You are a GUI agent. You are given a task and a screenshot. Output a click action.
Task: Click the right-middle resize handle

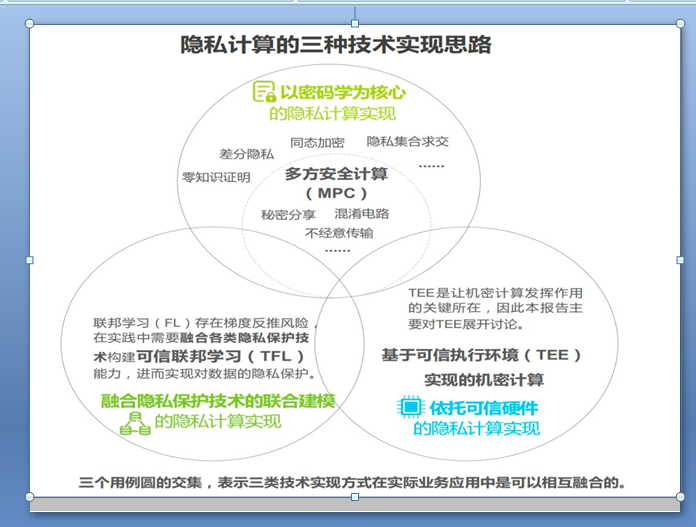pyautogui.click(x=680, y=260)
